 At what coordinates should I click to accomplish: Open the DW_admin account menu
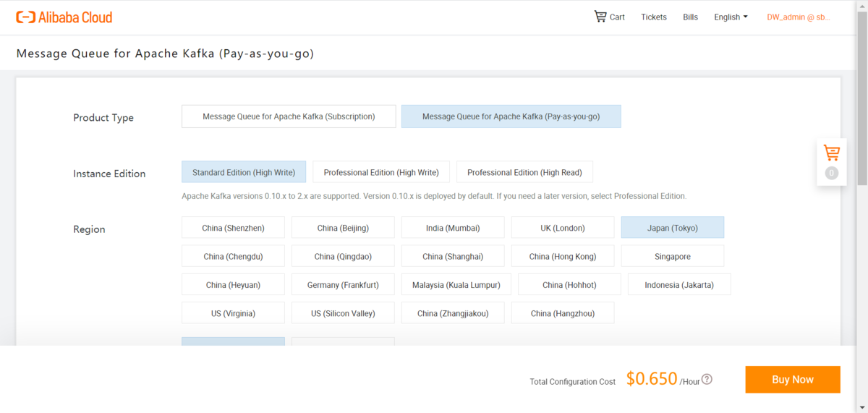point(799,17)
